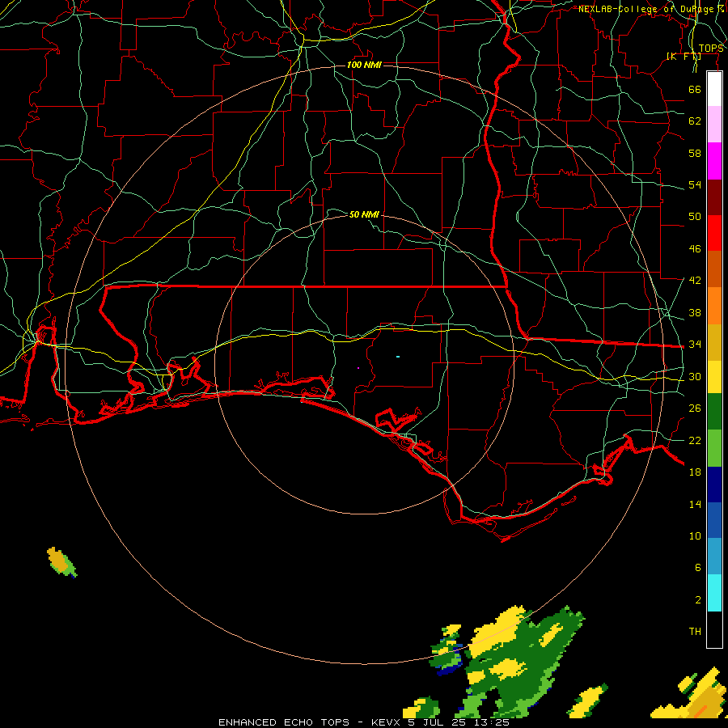Click the navy blue legend swatch
The height and width of the screenshot is (728, 728).
click(714, 485)
